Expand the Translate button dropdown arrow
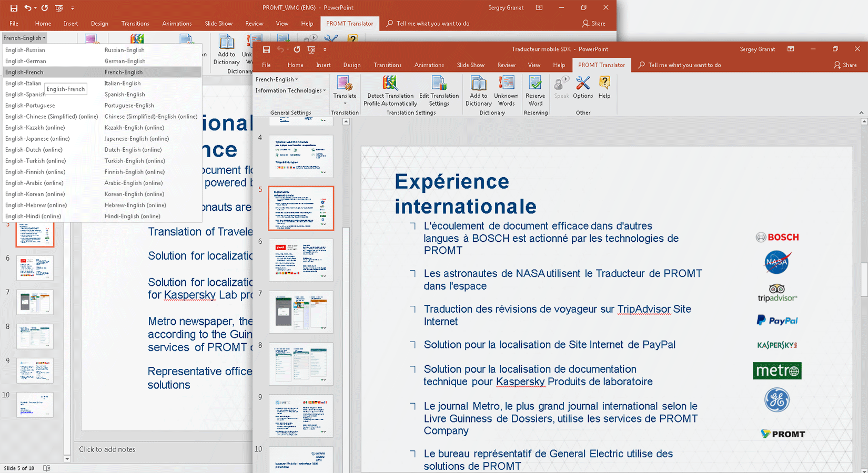Screen dimensions: 868x473 [x=345, y=104]
